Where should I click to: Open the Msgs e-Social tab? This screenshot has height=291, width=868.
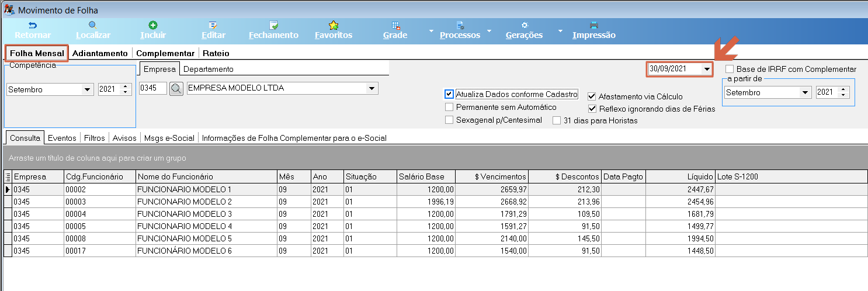[169, 138]
